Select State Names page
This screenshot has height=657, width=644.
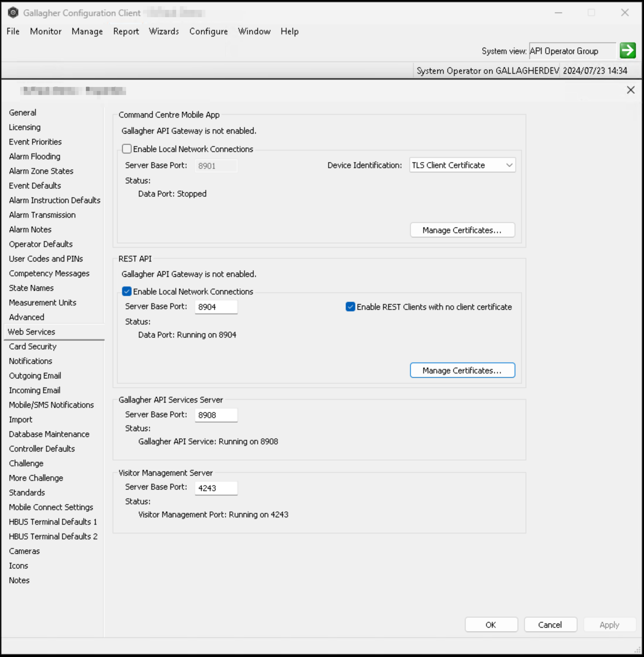[x=31, y=288]
